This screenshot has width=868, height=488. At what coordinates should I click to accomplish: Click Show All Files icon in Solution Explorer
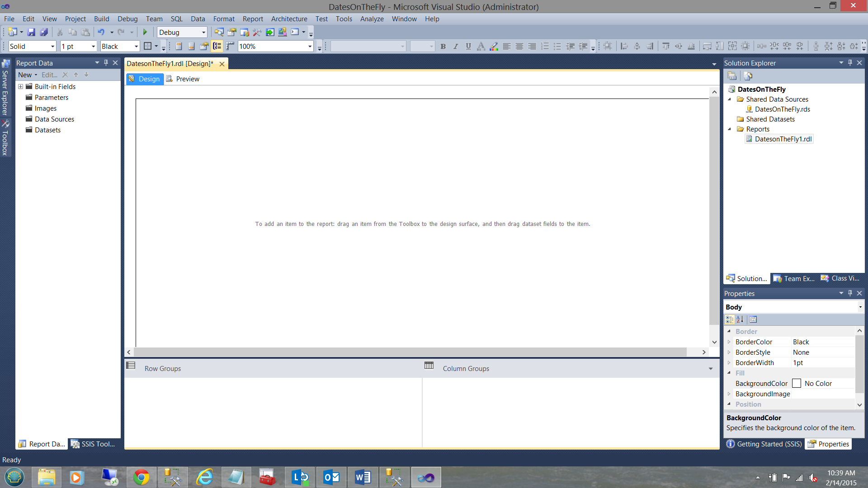pyautogui.click(x=748, y=76)
